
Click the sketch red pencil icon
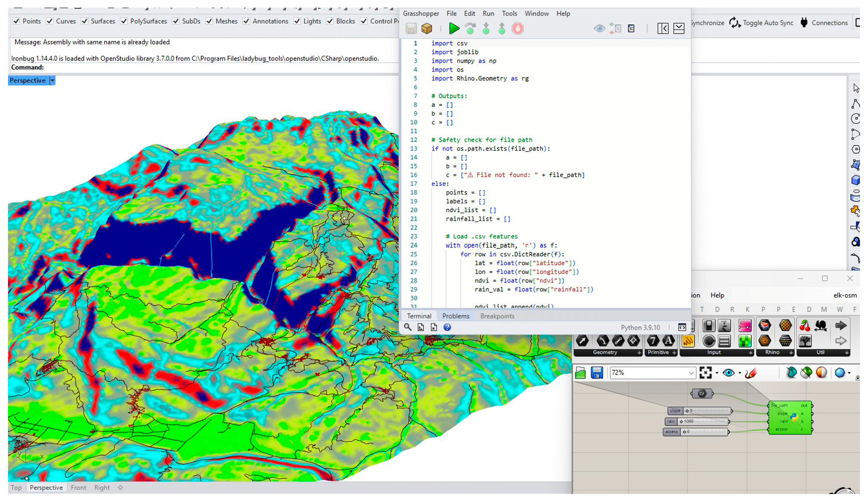pos(751,373)
